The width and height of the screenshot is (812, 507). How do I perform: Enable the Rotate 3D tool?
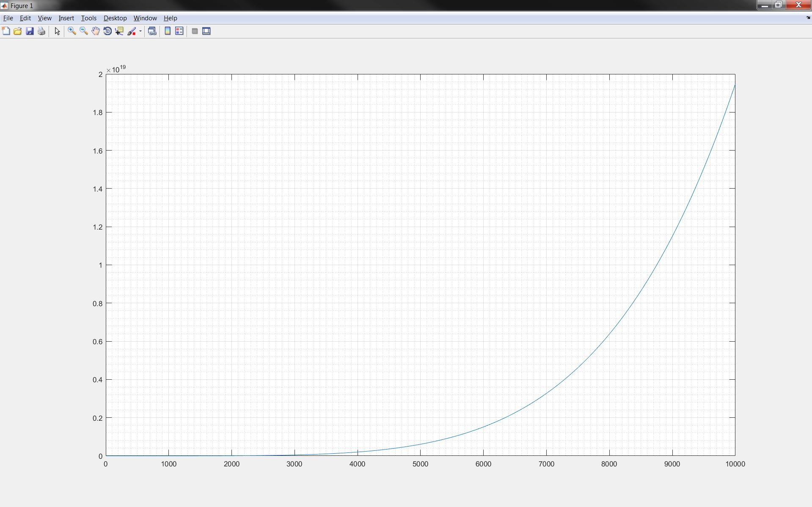[x=107, y=31]
